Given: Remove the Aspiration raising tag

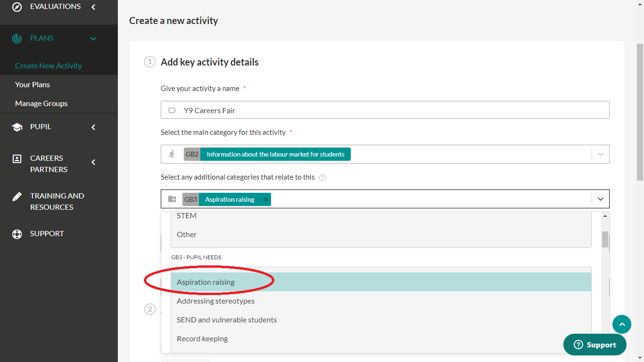Looking at the screenshot, I should pos(266,199).
